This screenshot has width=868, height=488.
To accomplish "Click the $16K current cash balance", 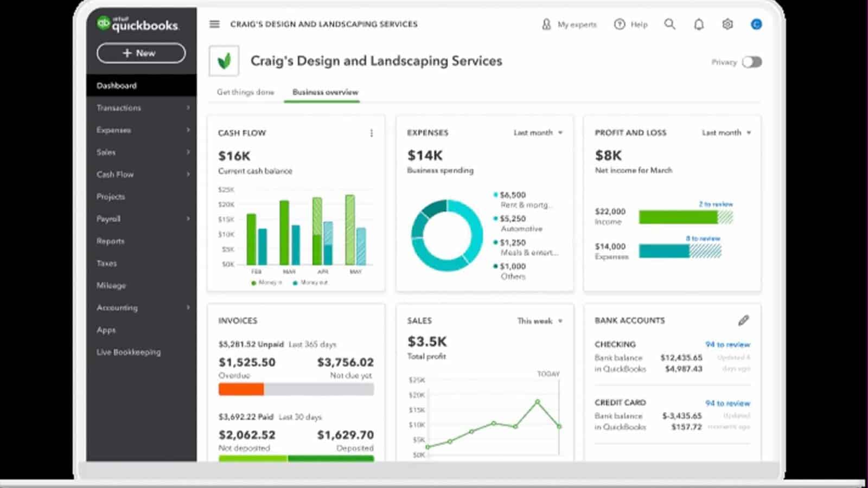I will pyautogui.click(x=234, y=156).
